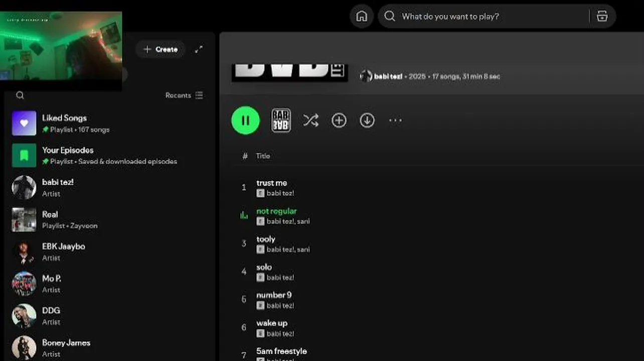
Task: Go to Spotify Home via house icon
Action: point(362,17)
